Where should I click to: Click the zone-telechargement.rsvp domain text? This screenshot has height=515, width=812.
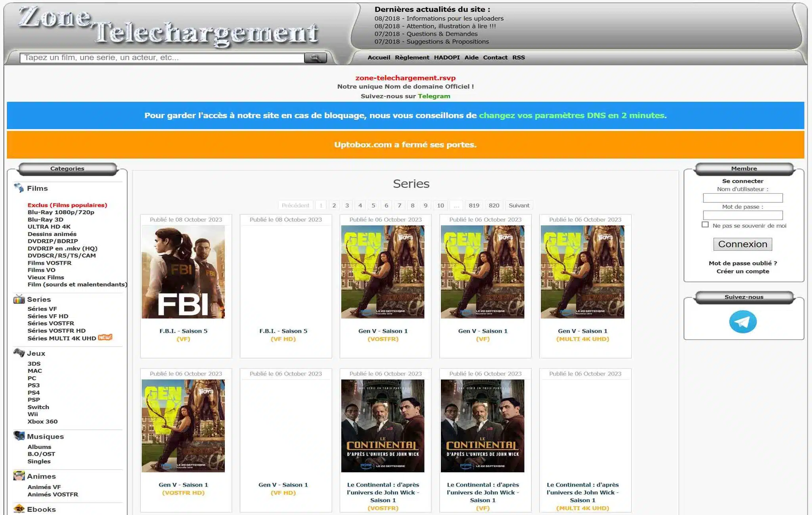(x=405, y=78)
